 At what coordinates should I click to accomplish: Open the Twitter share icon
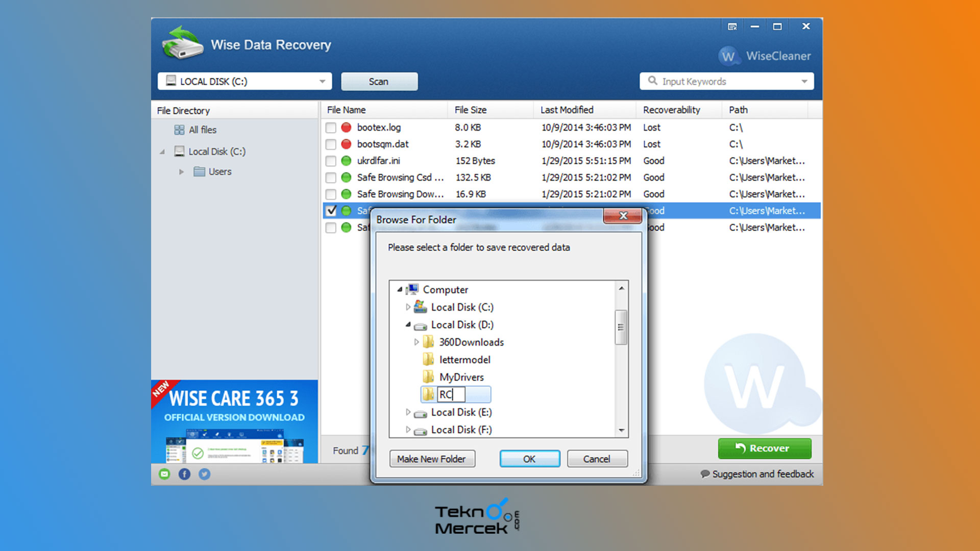(x=204, y=474)
